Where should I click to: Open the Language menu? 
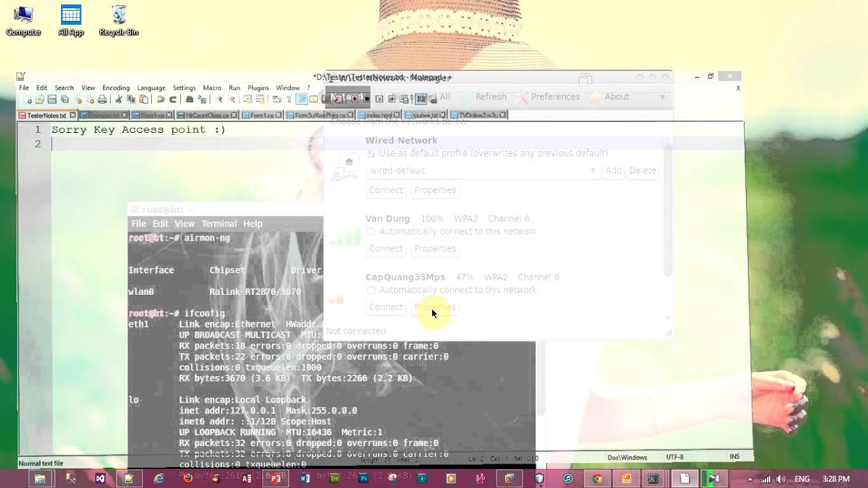click(x=151, y=88)
